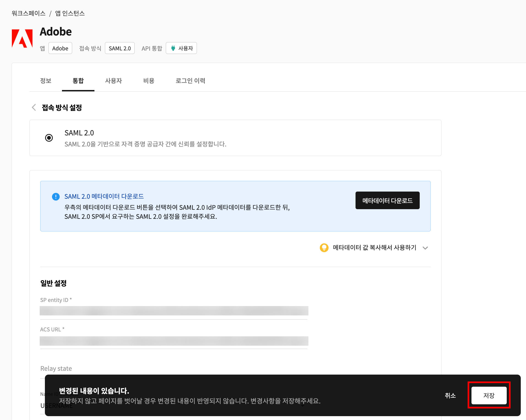Viewport: 526px width, 420px height.
Task: Click the 메타데이터 다운로드 button
Action: coord(387,200)
